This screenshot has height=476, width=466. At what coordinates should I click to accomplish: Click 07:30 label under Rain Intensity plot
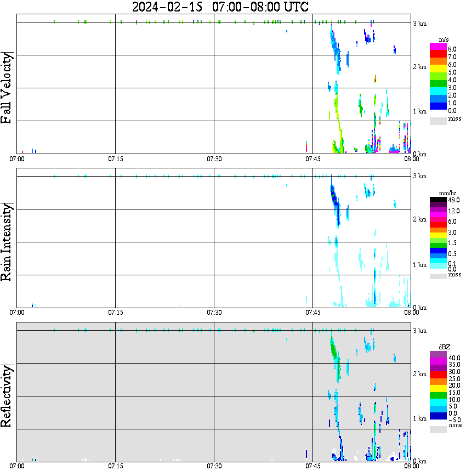tap(214, 313)
